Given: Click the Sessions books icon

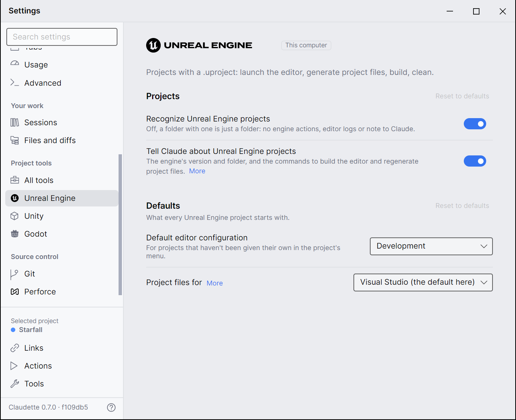Looking at the screenshot, I should [x=15, y=122].
